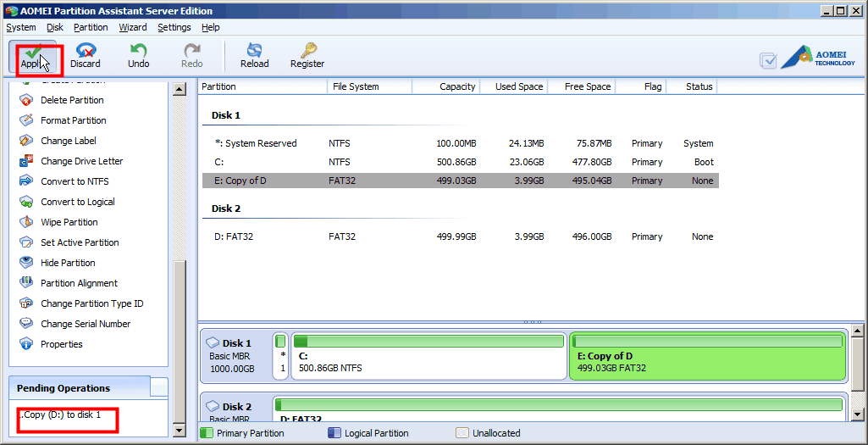
Task: Sort by the Capacity column header
Action: click(445, 86)
